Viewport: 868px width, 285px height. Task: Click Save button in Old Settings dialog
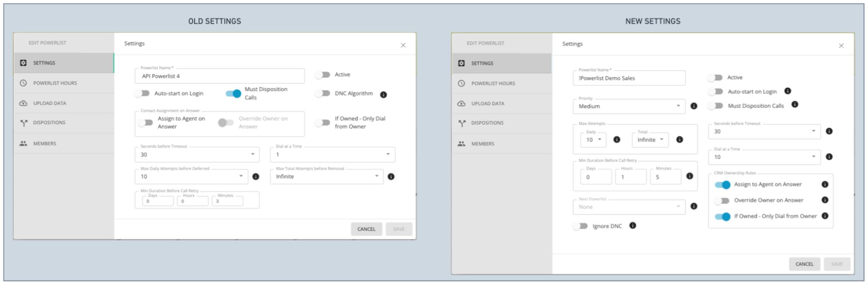(399, 229)
